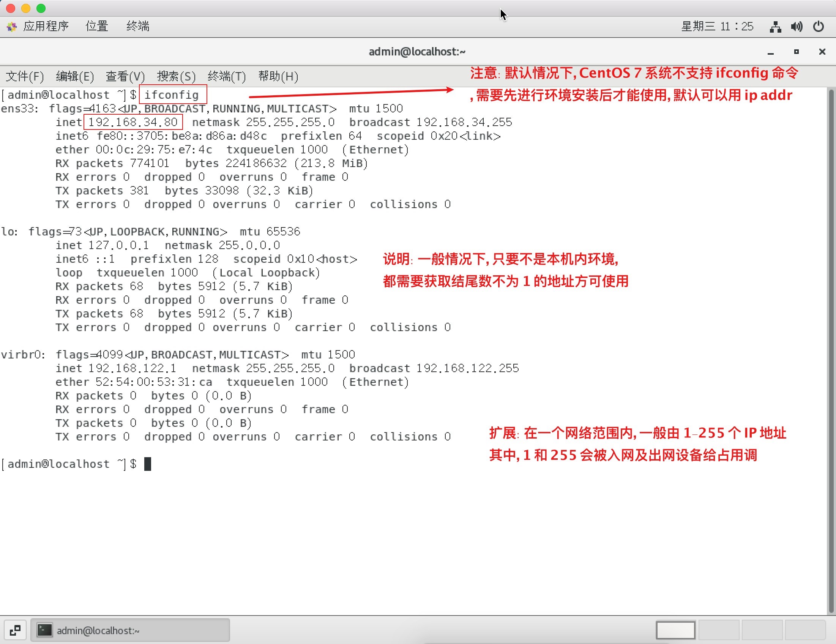Open the 查看(V) menu

coord(125,76)
